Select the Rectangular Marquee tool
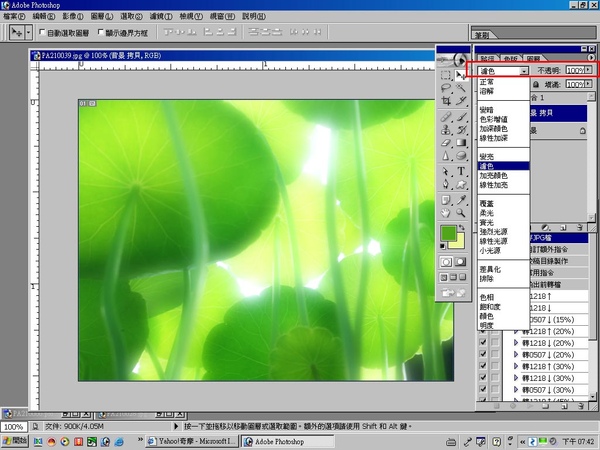600x450 pixels. [x=445, y=75]
